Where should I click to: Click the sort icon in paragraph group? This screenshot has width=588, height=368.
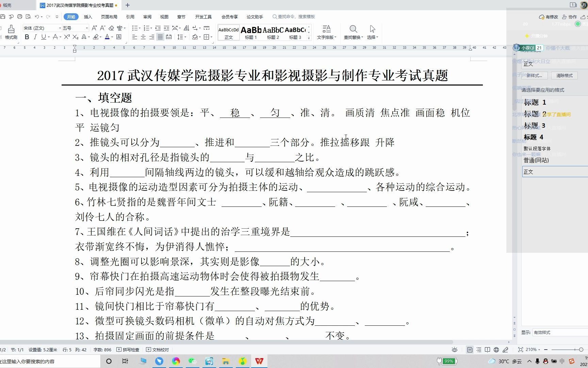186,28
